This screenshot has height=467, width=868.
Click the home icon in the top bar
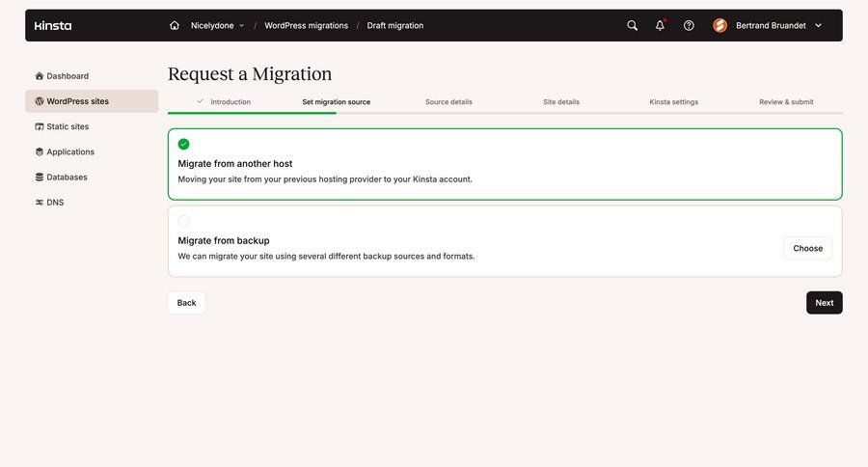[175, 25]
